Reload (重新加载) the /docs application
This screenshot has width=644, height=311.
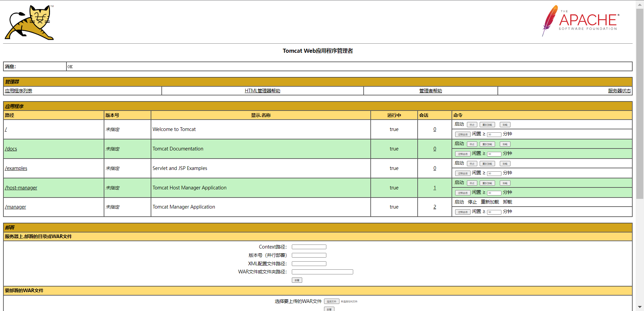point(487,144)
